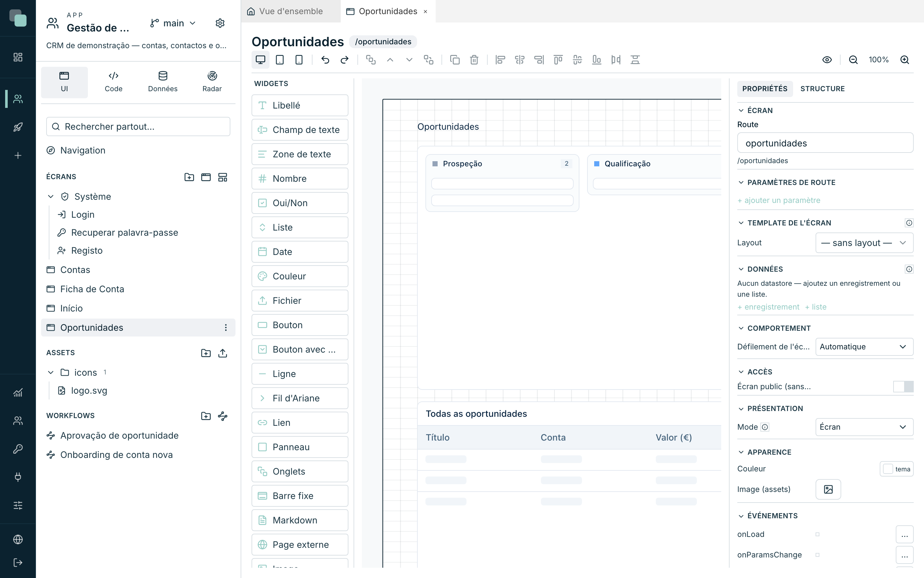Align widgets to right edge icon
The height and width of the screenshot is (578, 924).
click(539, 60)
